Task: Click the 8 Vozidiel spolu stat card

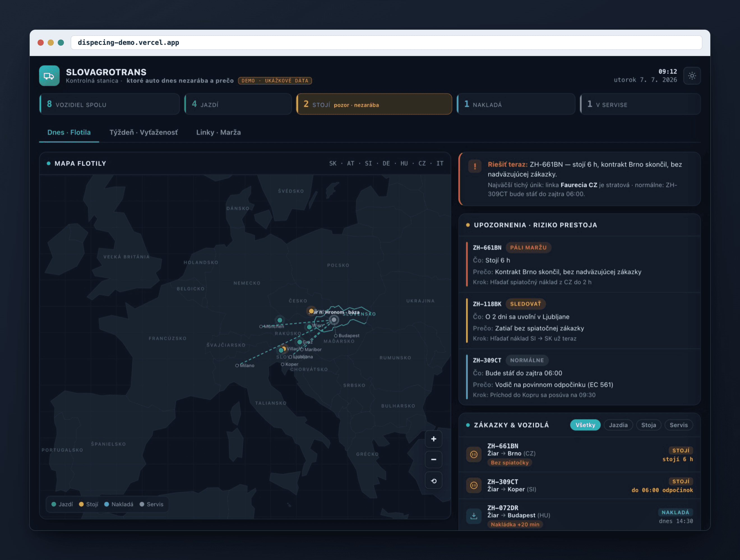Action: point(109,104)
